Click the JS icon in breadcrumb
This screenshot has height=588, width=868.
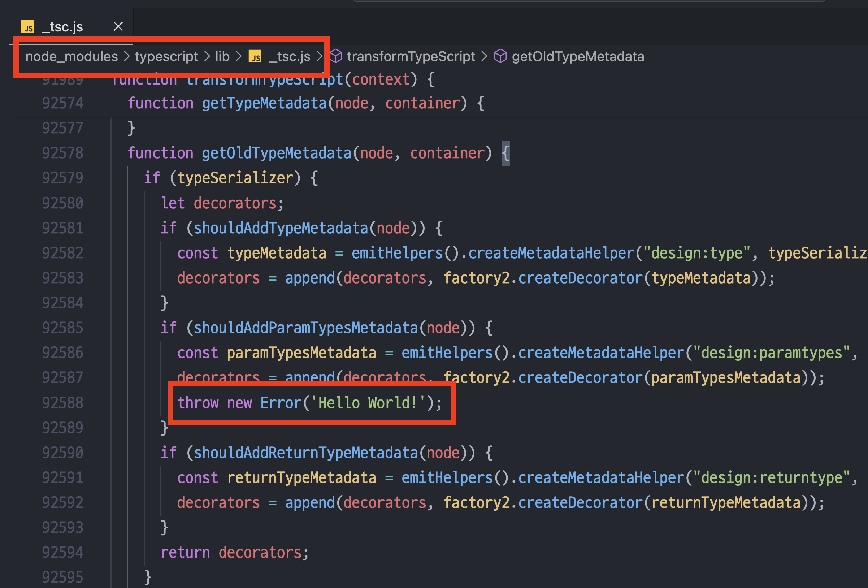pyautogui.click(x=255, y=57)
